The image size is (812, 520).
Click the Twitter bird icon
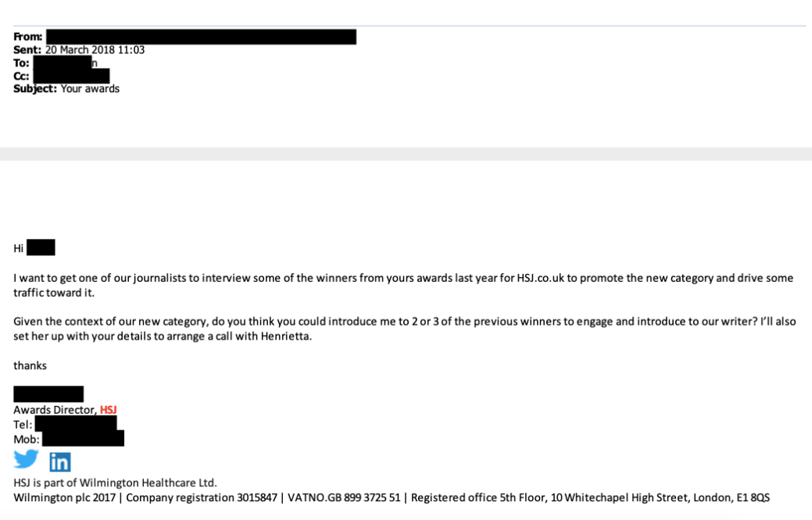26,459
